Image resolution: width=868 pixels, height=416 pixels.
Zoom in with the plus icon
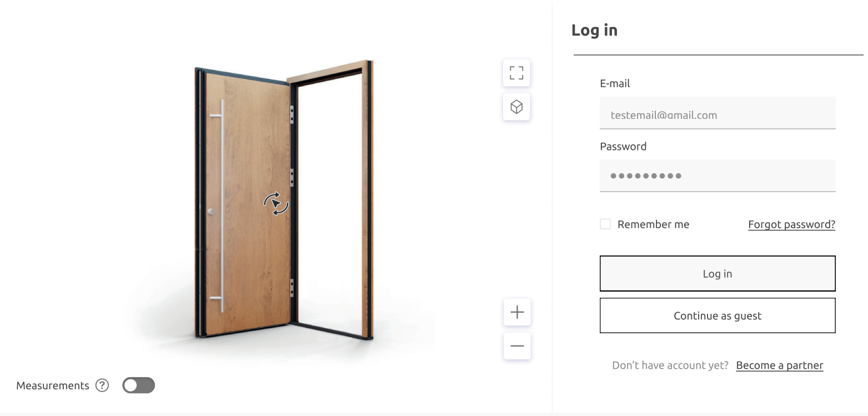tap(517, 312)
